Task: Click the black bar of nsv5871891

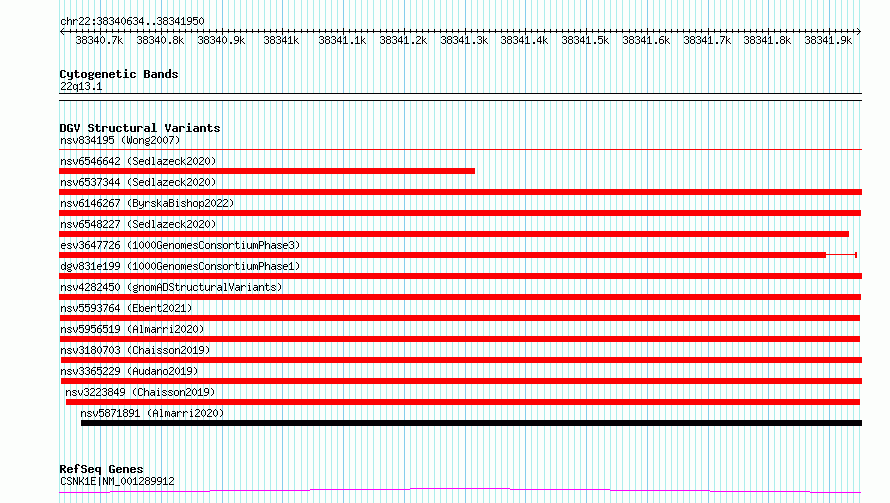Action: [x=471, y=423]
